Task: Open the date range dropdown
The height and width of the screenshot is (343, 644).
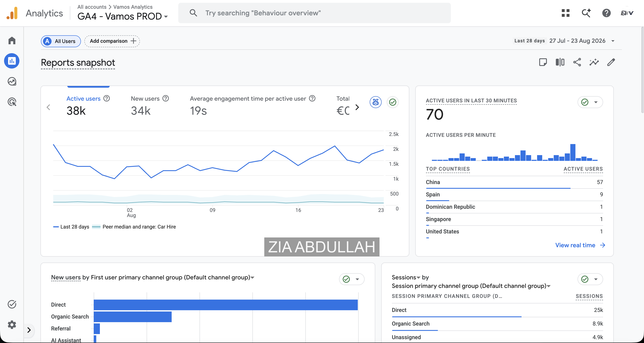Action: (613, 41)
